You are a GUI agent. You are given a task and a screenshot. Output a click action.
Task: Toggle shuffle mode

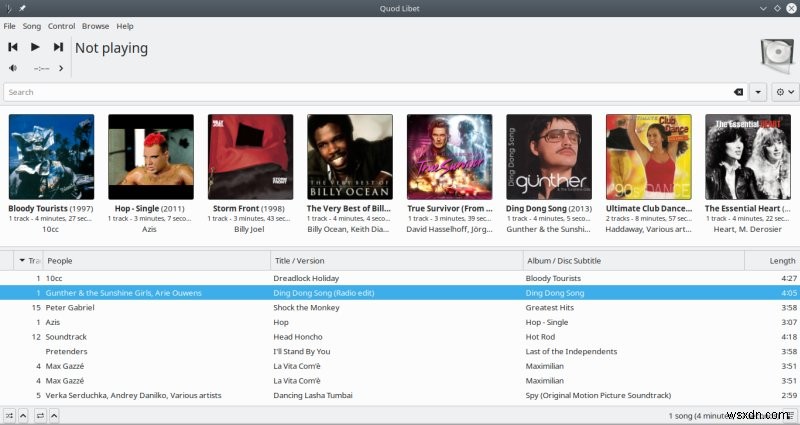[9, 416]
